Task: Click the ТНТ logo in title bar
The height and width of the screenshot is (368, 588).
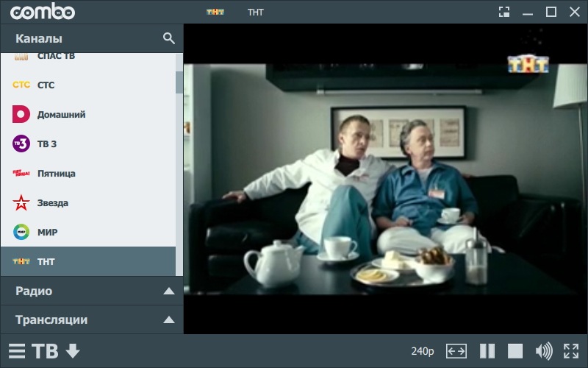Action: (x=215, y=12)
